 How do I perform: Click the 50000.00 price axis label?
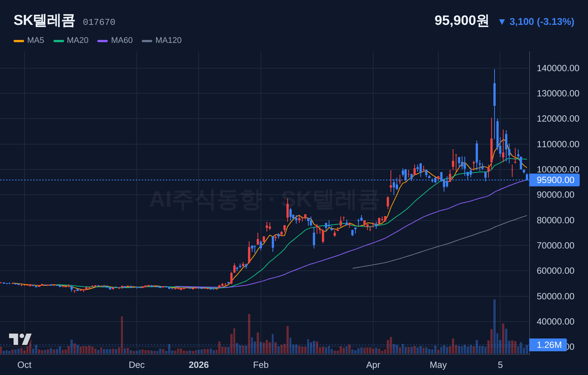(x=556, y=296)
